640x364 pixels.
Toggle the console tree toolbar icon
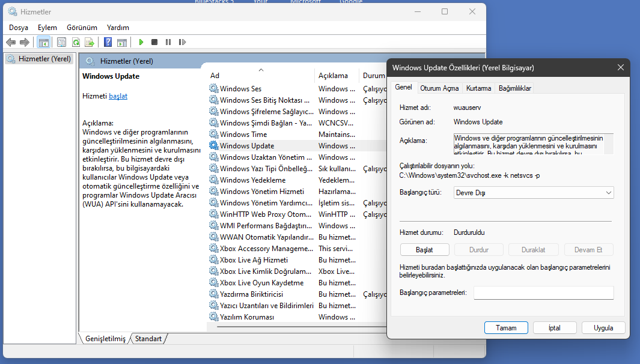(44, 42)
